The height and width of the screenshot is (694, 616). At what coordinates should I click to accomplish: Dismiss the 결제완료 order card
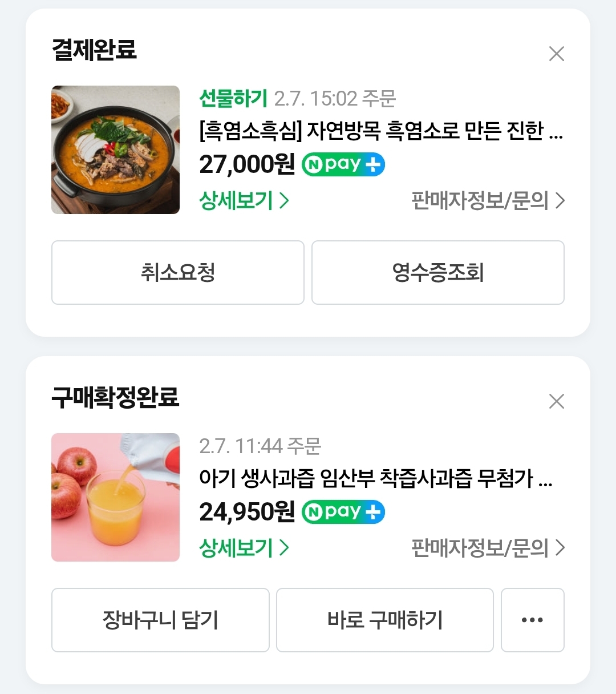(x=556, y=54)
